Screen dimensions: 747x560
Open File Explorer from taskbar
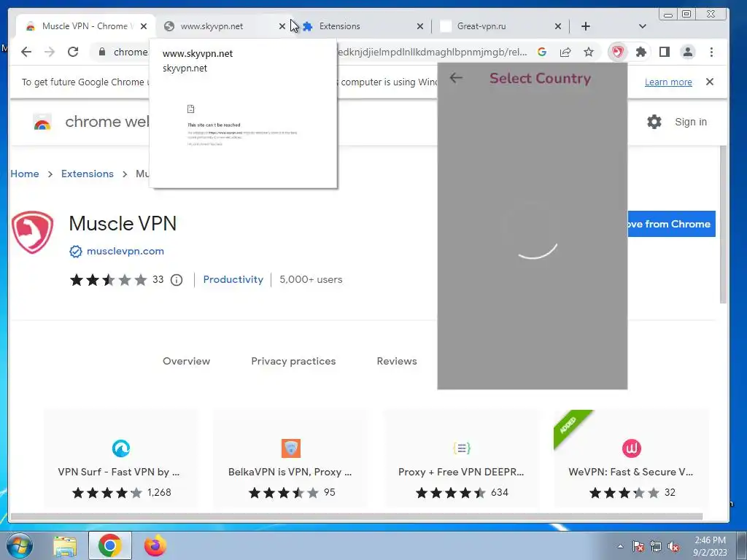pos(65,545)
